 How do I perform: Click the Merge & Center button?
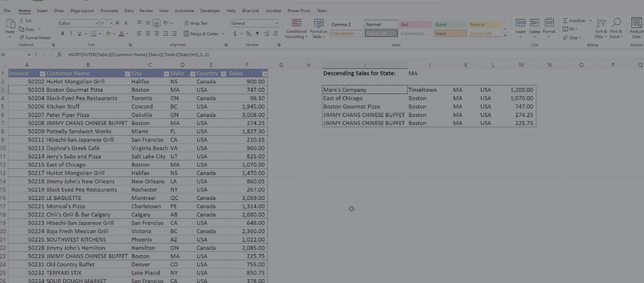click(x=201, y=34)
